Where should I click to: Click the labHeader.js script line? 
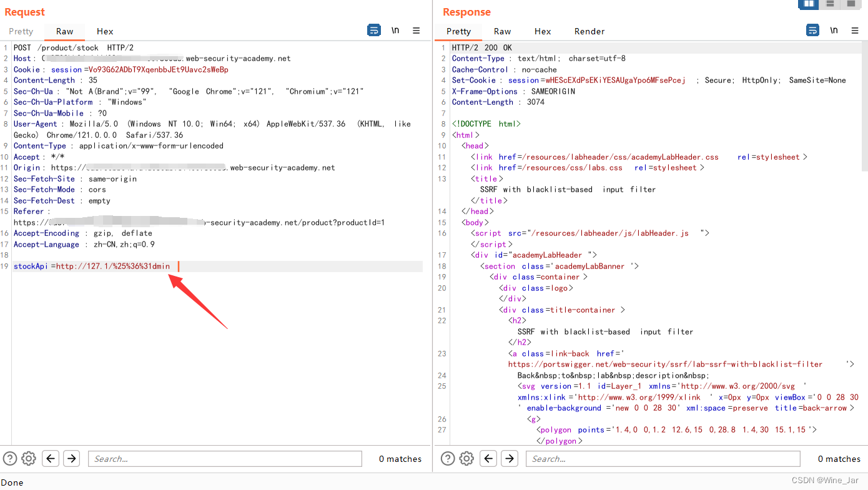tap(590, 233)
